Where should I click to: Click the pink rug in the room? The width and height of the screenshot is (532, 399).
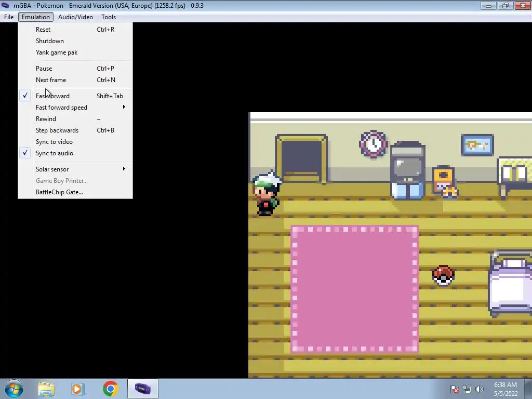pos(354,289)
